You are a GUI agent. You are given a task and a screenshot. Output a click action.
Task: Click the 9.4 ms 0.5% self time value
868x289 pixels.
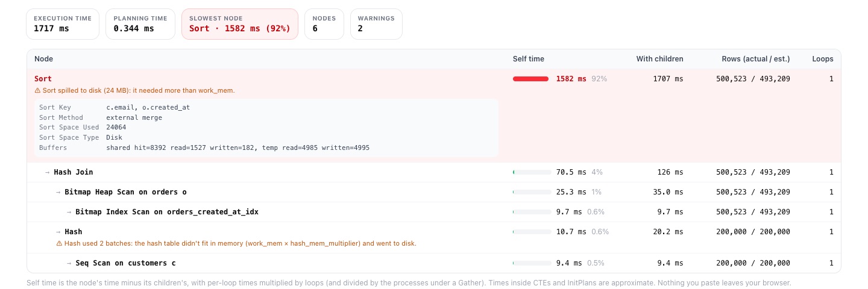click(x=580, y=263)
